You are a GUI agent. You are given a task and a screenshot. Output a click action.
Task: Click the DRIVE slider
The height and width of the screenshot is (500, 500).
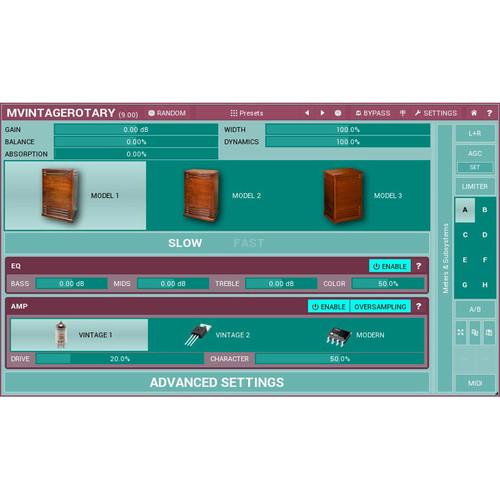[120, 359]
